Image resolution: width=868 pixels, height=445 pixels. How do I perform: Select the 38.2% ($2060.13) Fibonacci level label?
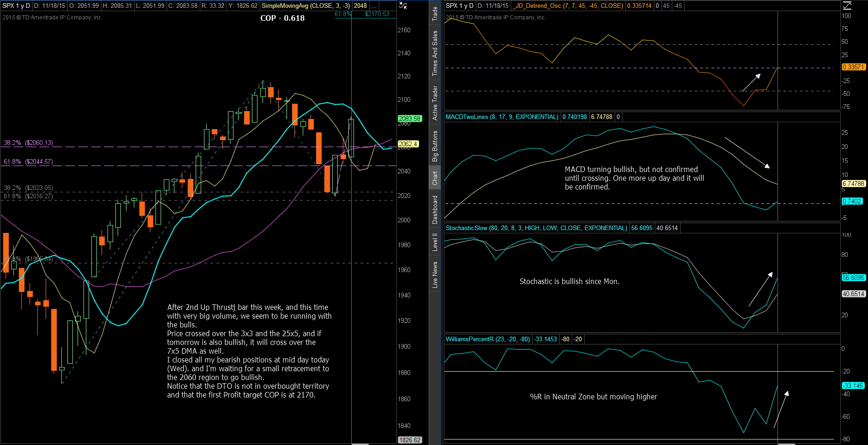point(28,143)
